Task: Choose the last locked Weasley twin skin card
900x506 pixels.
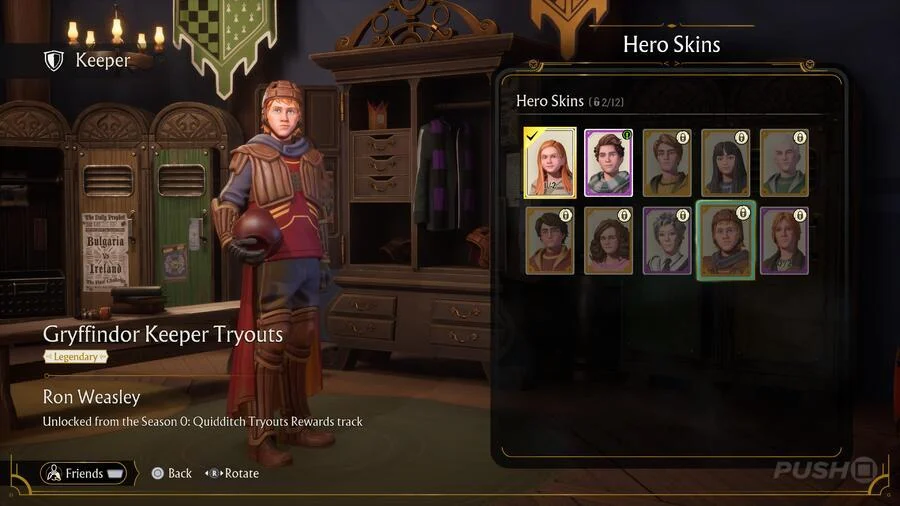Action: (784, 241)
